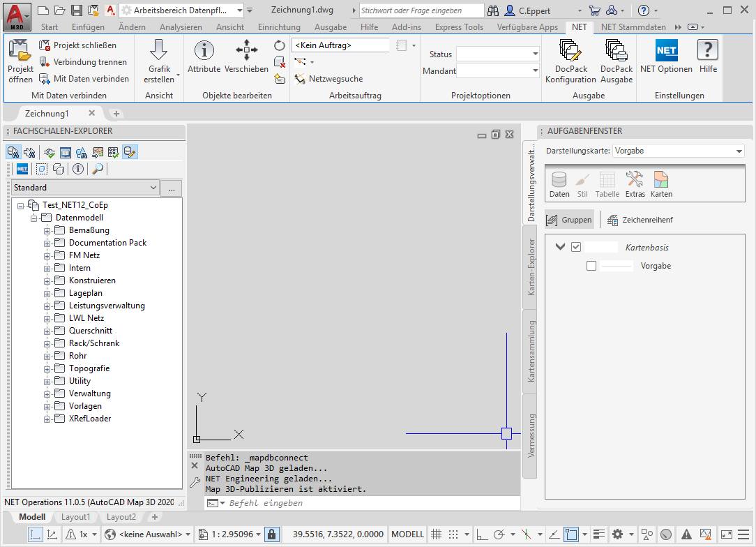The height and width of the screenshot is (547, 756).
Task: Click the shopping cart icon in title bar
Action: coord(595,10)
